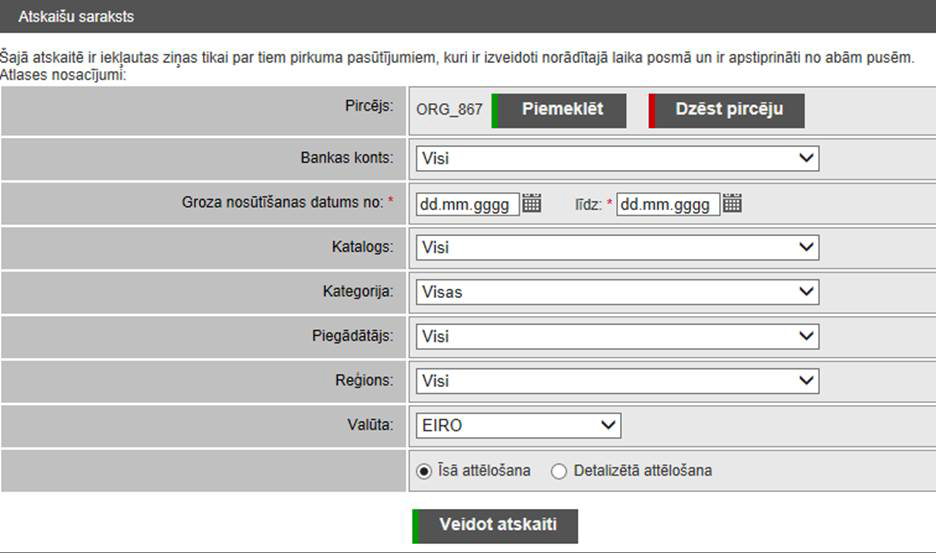Expand the Reģions dropdown
Screen dimensions: 936x553
point(617,381)
